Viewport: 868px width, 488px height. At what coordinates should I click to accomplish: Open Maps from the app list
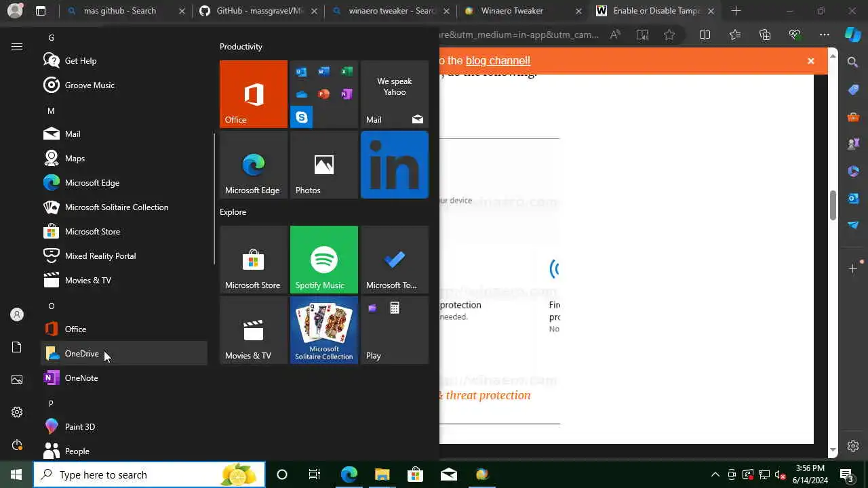[124, 158]
